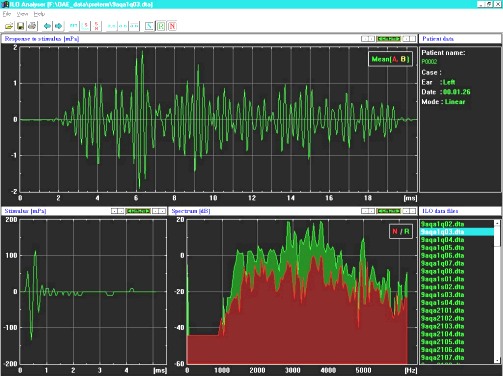Image resolution: width=503 pixels, height=377 pixels.
Task: Click the red N boxed toolbar icon
Action: (172, 26)
